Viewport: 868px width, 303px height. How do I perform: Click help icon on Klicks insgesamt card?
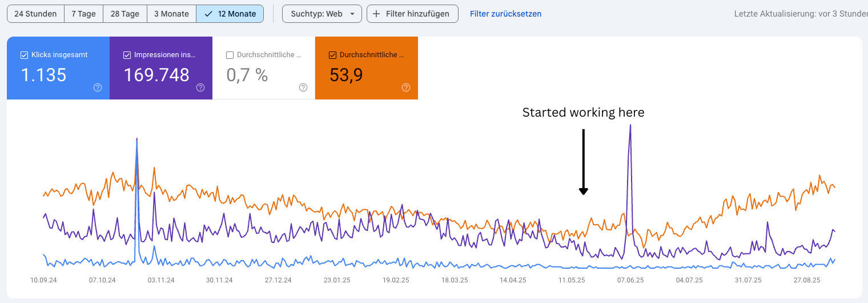[x=98, y=87]
